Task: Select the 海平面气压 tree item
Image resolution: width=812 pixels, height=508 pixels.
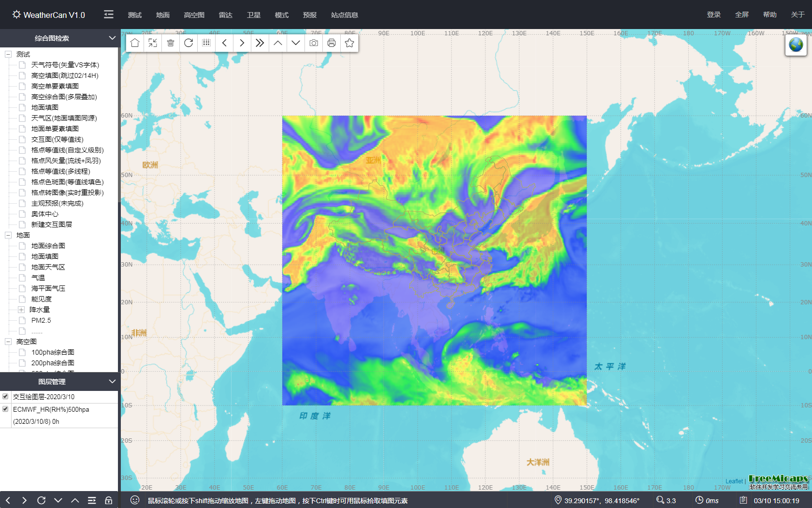Action: click(47, 288)
